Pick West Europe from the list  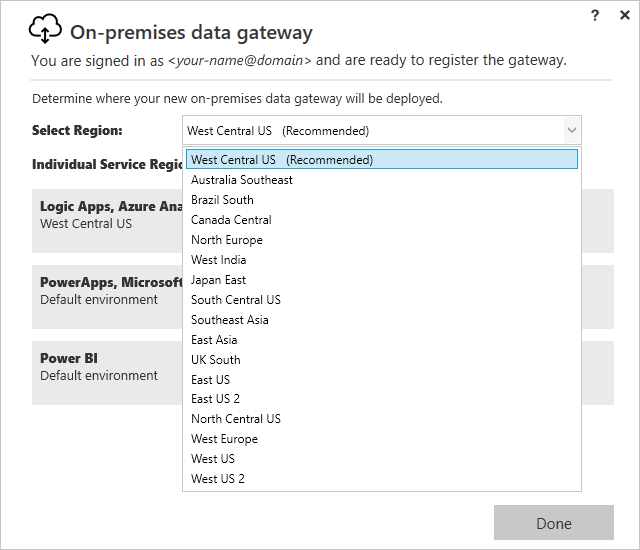[224, 439]
